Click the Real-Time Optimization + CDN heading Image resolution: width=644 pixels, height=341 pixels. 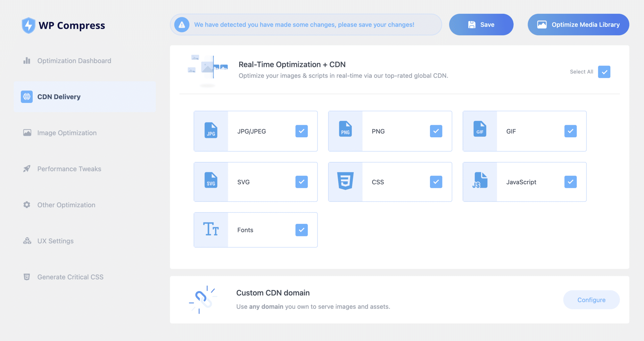point(292,64)
